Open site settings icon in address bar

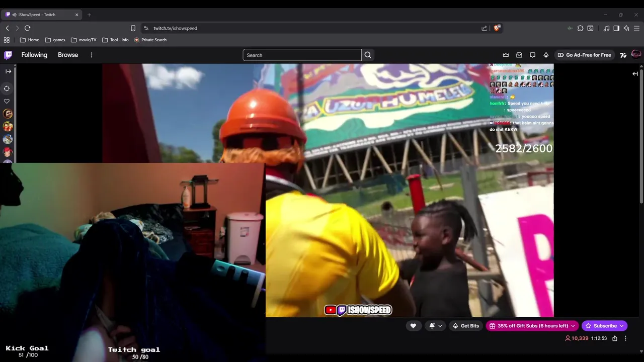(146, 28)
